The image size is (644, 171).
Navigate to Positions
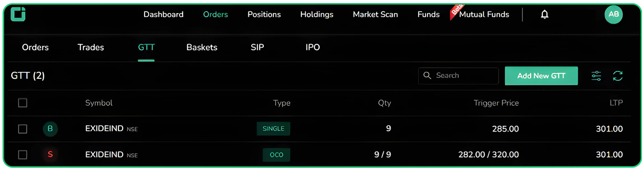tap(264, 14)
